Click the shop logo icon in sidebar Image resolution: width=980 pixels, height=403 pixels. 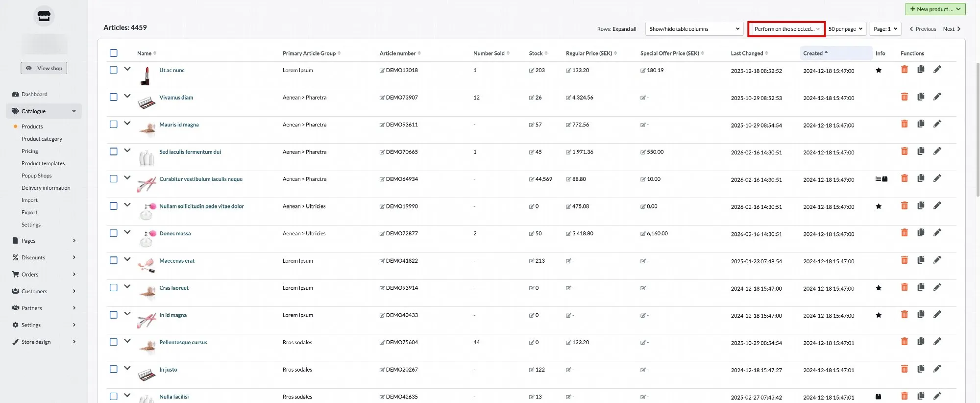pyautogui.click(x=44, y=16)
